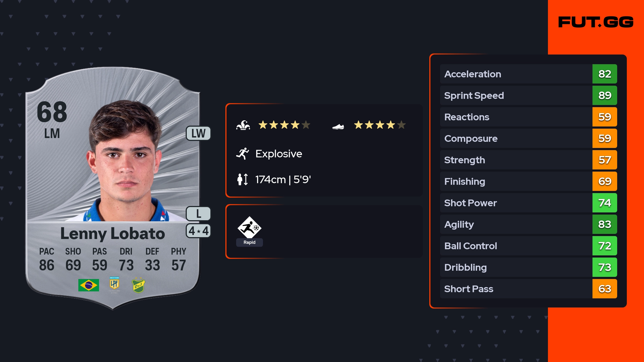Click the skill moves jester icon
The width and height of the screenshot is (644, 362).
tap(243, 125)
